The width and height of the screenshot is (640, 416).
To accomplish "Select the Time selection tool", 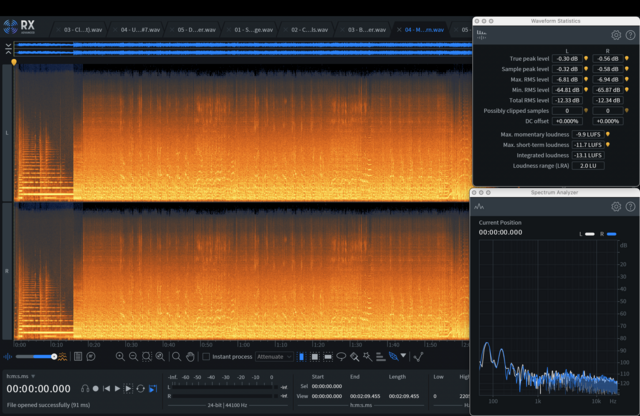I will pyautogui.click(x=301, y=357).
